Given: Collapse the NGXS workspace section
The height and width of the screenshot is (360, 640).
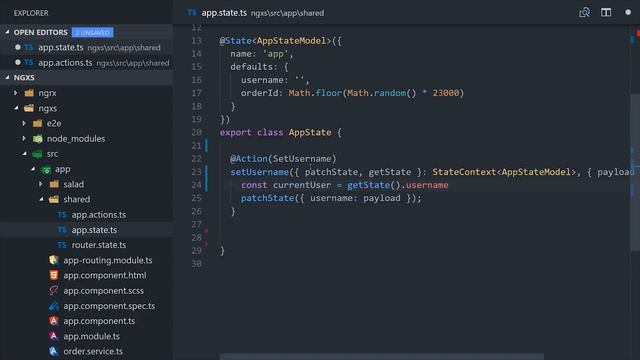Looking at the screenshot, I should coord(7,77).
